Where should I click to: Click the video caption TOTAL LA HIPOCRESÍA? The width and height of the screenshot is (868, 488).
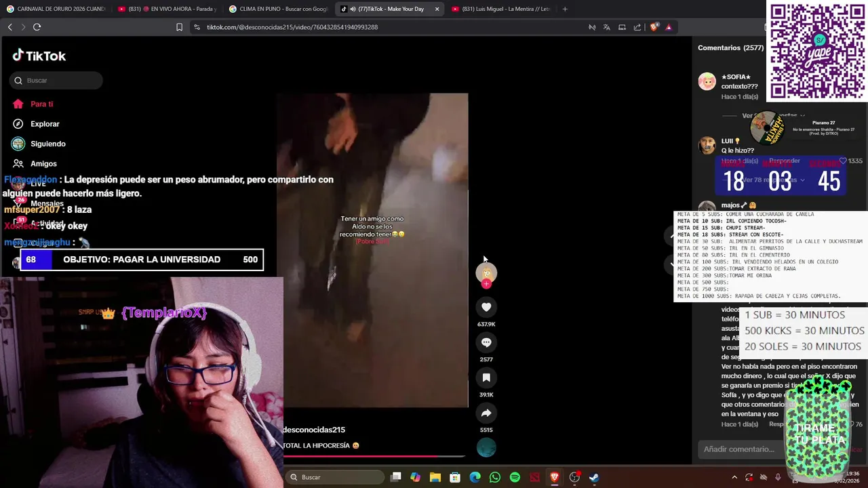[x=321, y=445]
